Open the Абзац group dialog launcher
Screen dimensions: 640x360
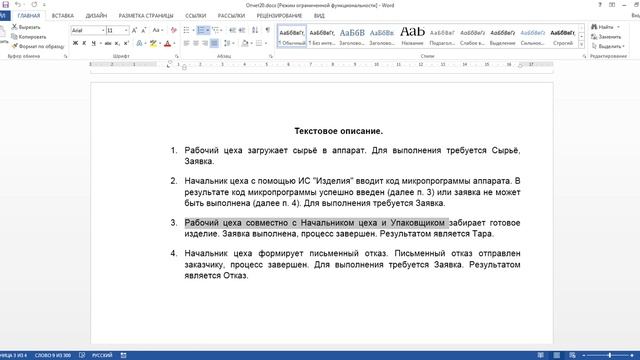pyautogui.click(x=271, y=56)
